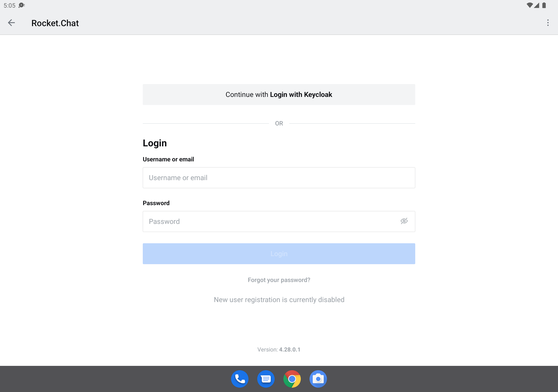Tap the registration disabled notice text
Viewport: 558px width, 392px height.
(x=279, y=299)
